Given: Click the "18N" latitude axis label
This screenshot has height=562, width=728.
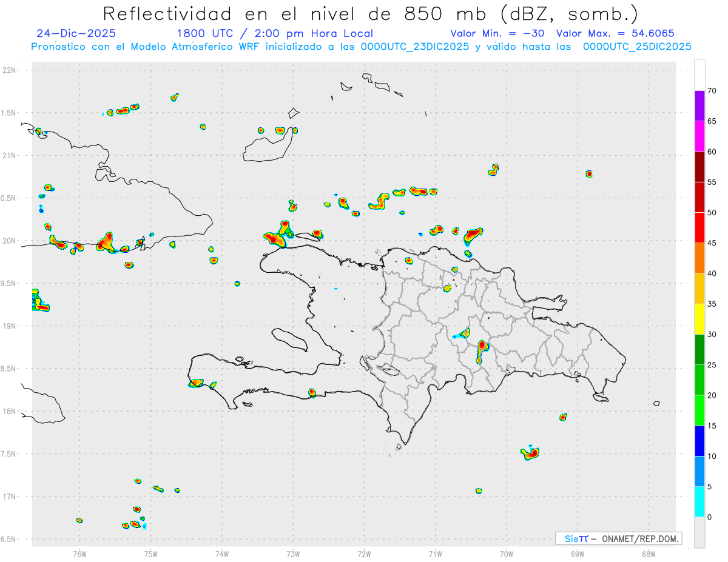Looking at the screenshot, I should click(x=9, y=412).
